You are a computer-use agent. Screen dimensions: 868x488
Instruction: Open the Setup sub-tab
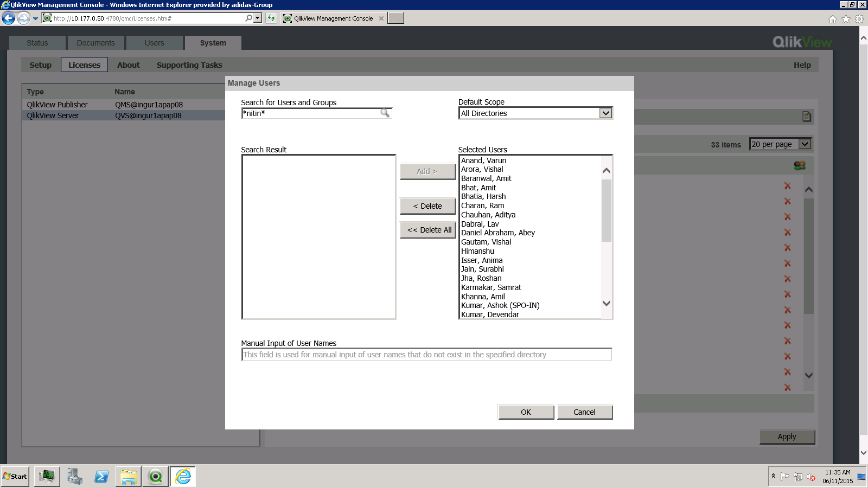(40, 65)
